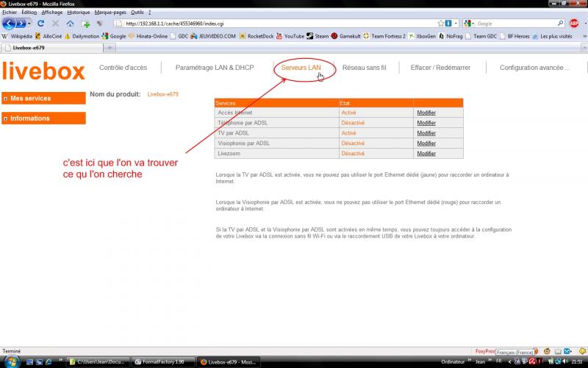Switch to the C:\Users\Jean\Docu... taskbar window

click(98, 362)
